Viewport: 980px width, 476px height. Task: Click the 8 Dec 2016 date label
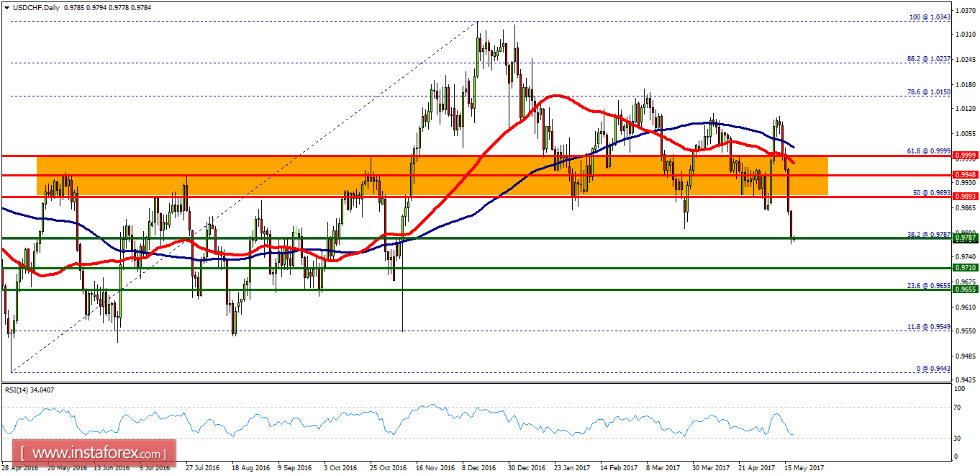[478, 467]
